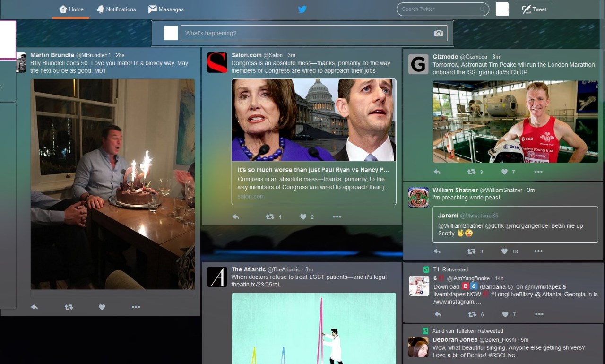Open the Gizmodo profile name
Viewport: 605px width, 364px height.
click(x=445, y=57)
